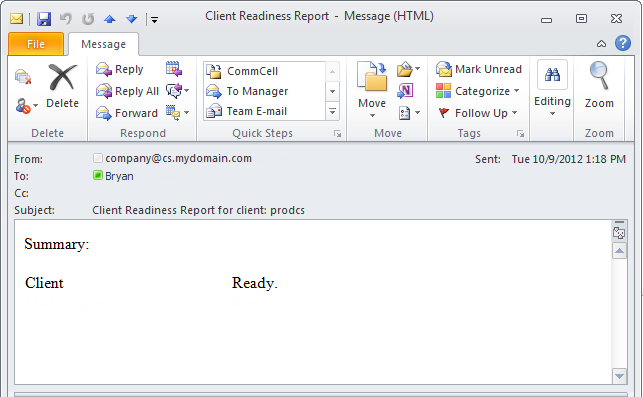Run the Team E-mail quick step
The height and width of the screenshot is (397, 643).
pyautogui.click(x=264, y=111)
